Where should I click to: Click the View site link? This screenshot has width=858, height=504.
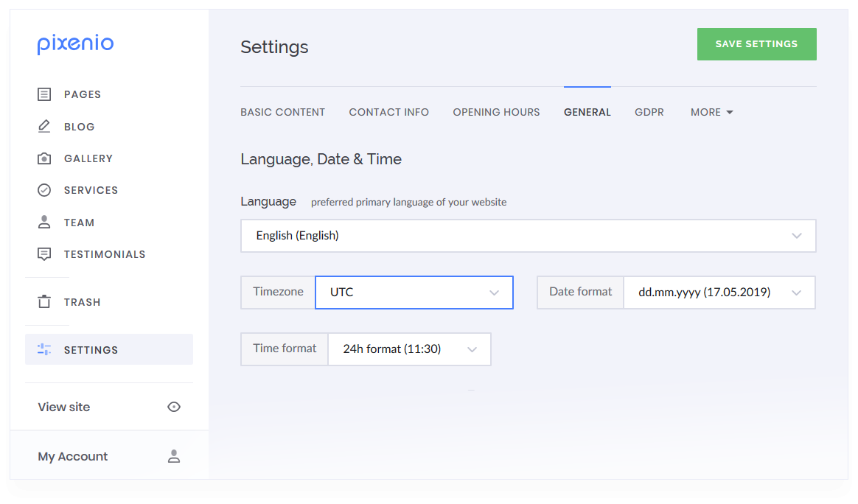(64, 407)
